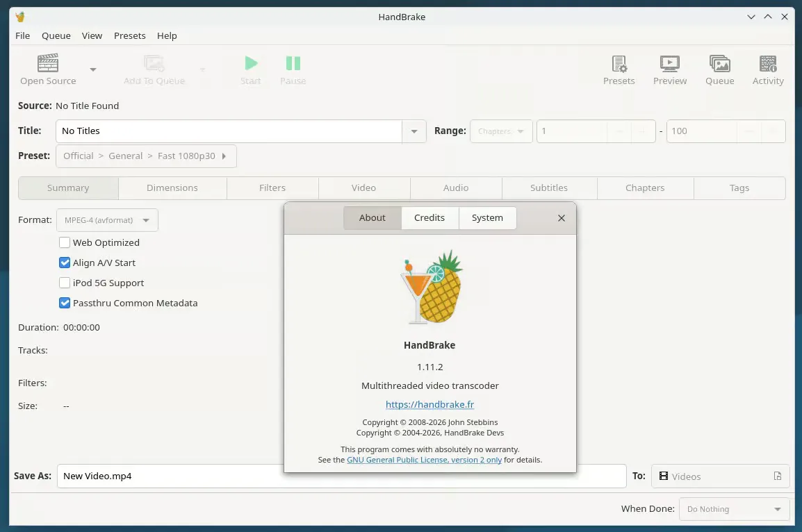The image size is (802, 532).
Task: Click the Pause icon in toolbar
Action: coord(293,63)
